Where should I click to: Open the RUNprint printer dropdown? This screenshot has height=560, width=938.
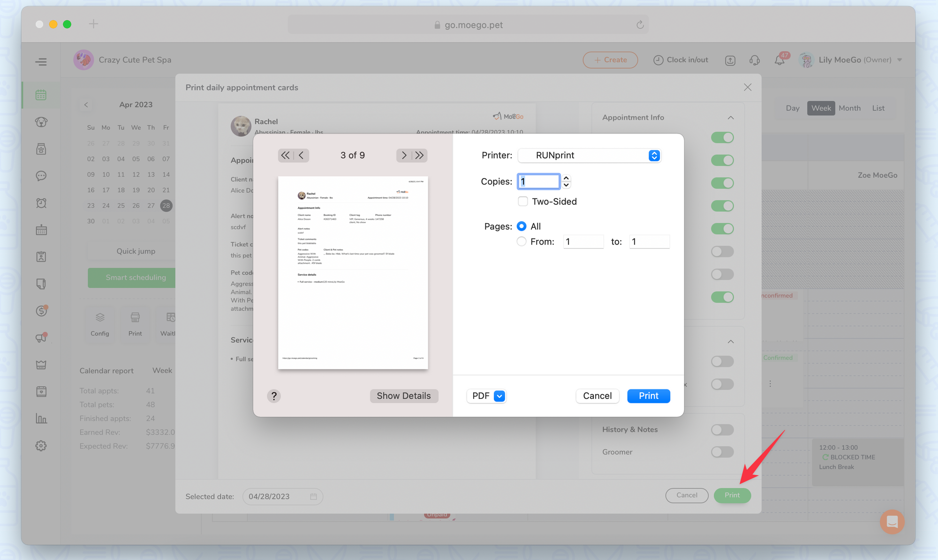tap(590, 156)
